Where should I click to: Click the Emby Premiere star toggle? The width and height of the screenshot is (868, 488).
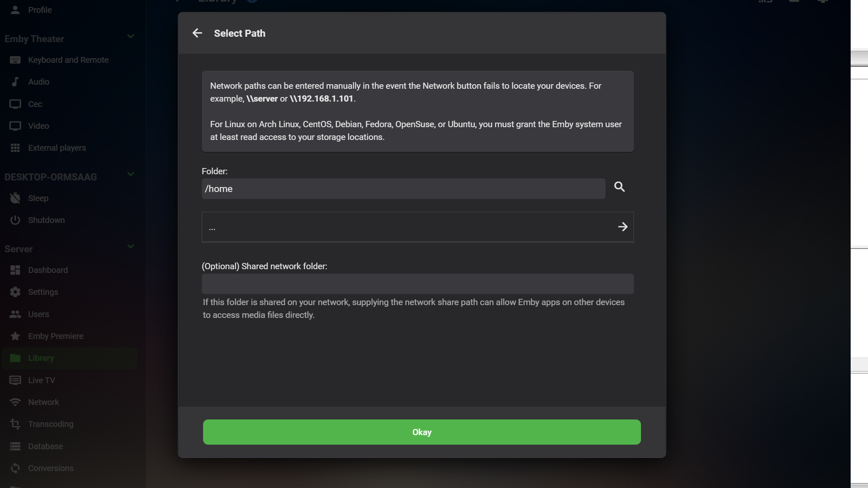(15, 336)
